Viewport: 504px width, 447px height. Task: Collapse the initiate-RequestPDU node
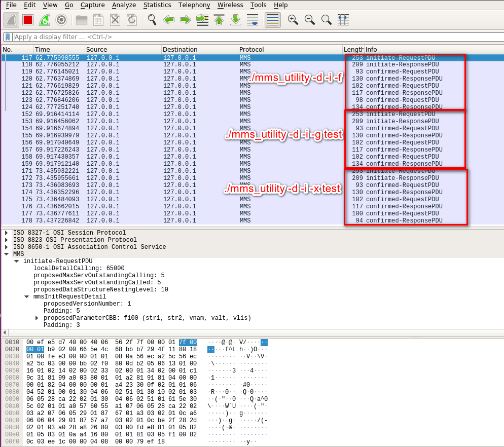[x=16, y=261]
